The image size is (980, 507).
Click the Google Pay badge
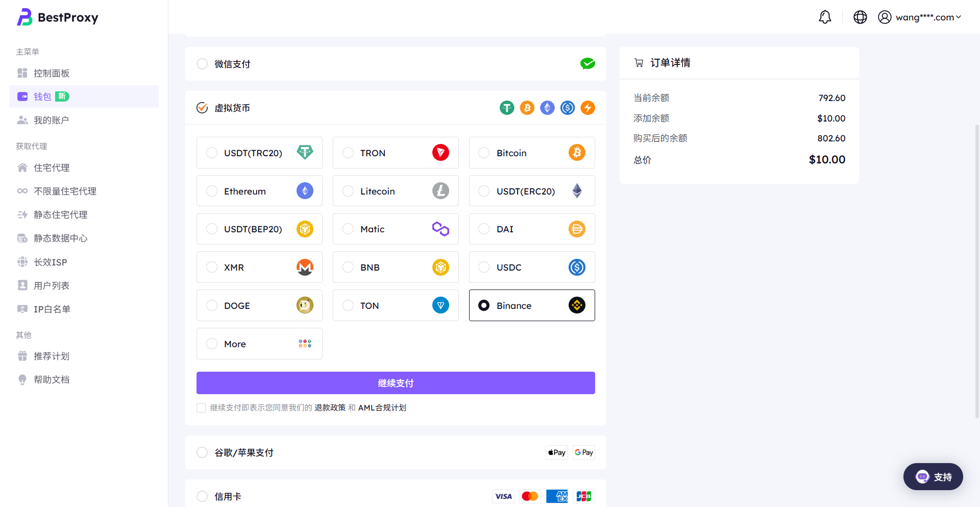(583, 452)
